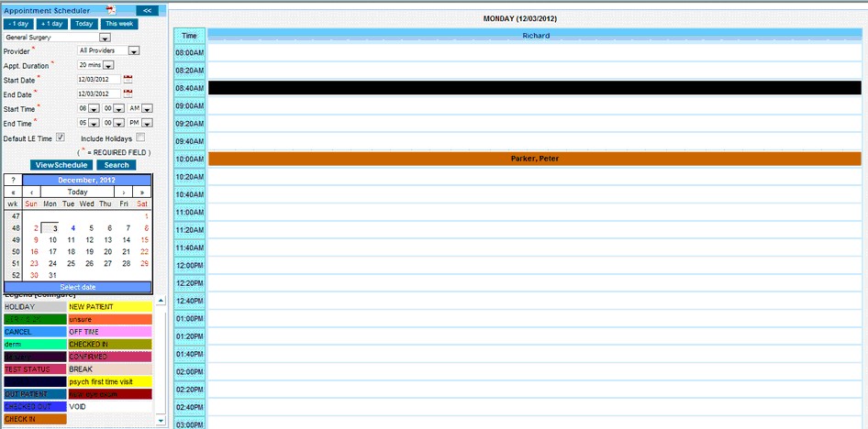Open the Parker, Peter appointment at 10:00AM
The image size is (868, 429).
click(534, 159)
